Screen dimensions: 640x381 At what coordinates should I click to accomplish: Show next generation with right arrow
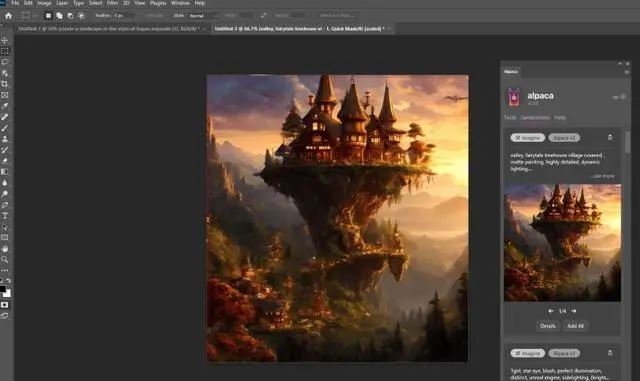tap(574, 311)
